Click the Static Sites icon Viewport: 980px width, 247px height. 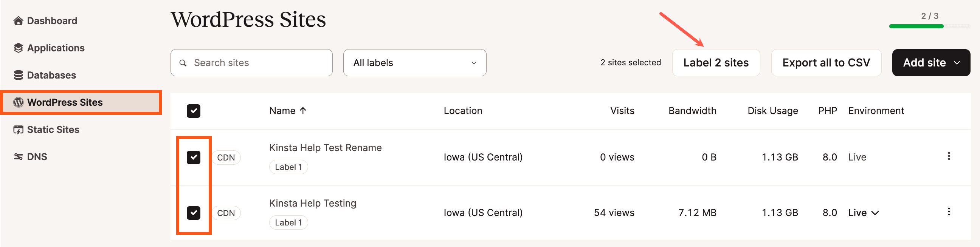[18, 130]
